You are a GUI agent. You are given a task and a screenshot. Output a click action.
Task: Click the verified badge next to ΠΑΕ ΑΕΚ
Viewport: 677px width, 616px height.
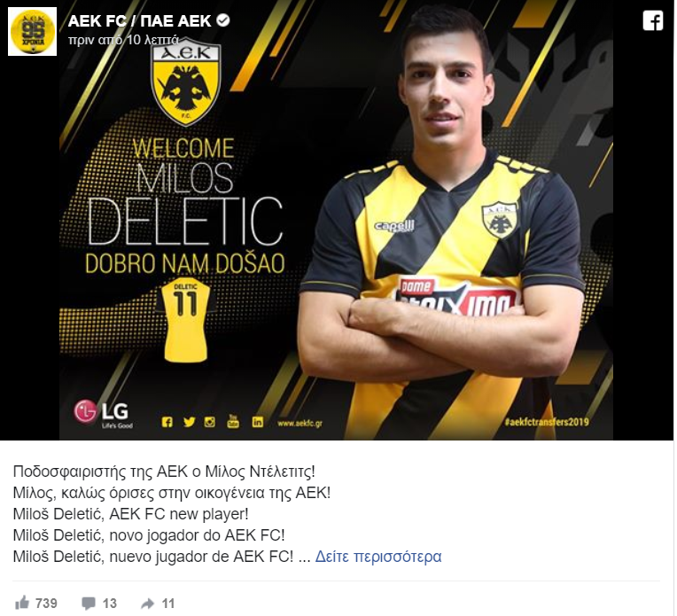point(222,20)
